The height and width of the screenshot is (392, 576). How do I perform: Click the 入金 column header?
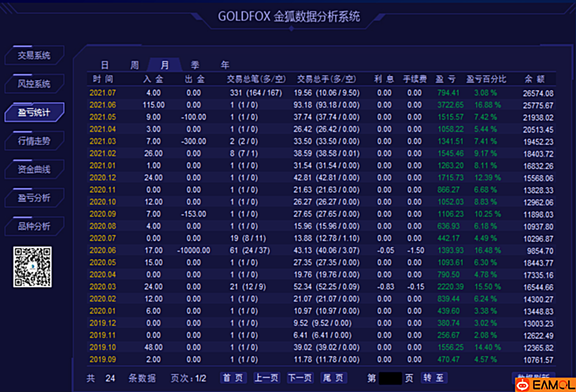[x=153, y=79]
